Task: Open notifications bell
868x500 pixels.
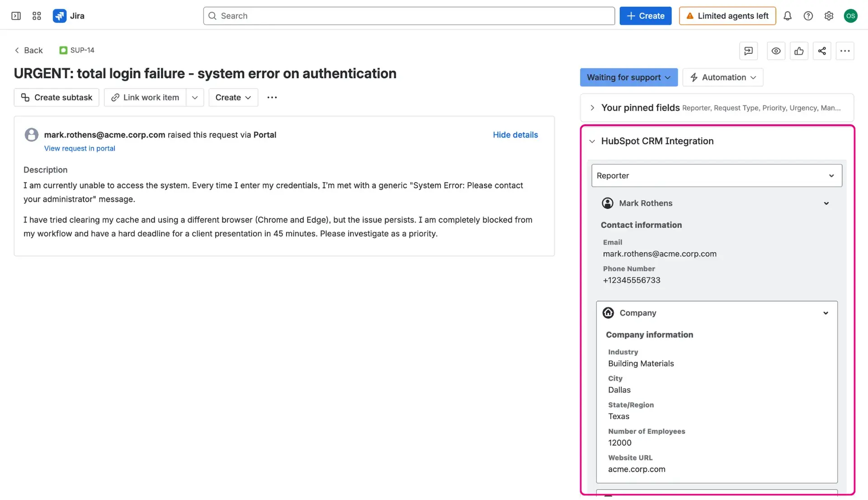Action: pyautogui.click(x=788, y=16)
